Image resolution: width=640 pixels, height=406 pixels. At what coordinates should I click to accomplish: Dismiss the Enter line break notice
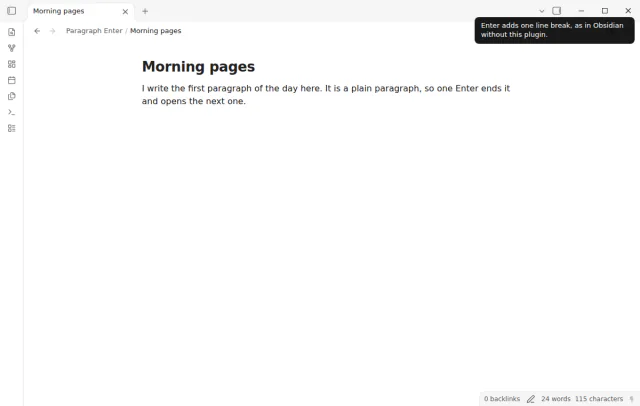tap(554, 30)
